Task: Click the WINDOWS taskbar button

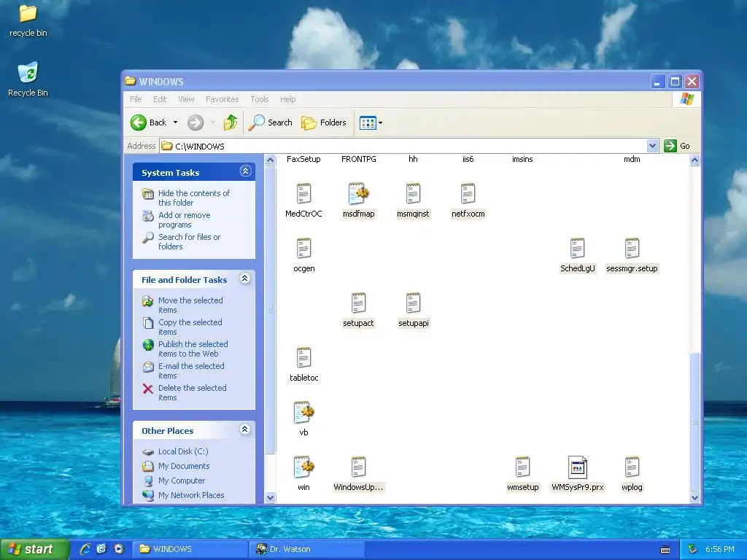Action: click(x=190, y=549)
